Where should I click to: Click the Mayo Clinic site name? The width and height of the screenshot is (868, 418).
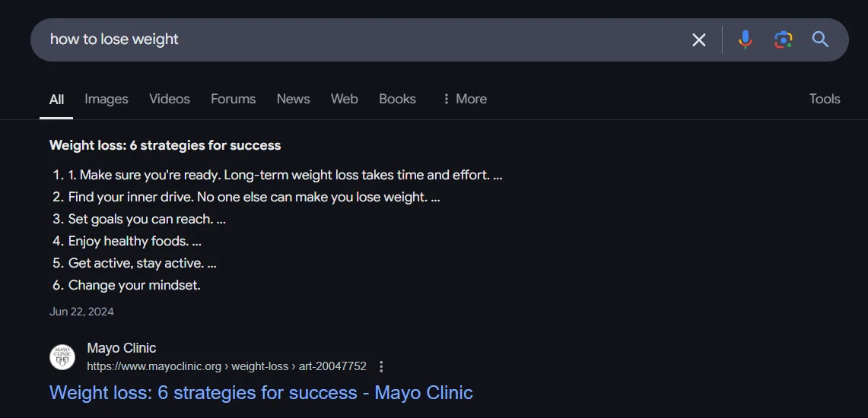pos(121,348)
